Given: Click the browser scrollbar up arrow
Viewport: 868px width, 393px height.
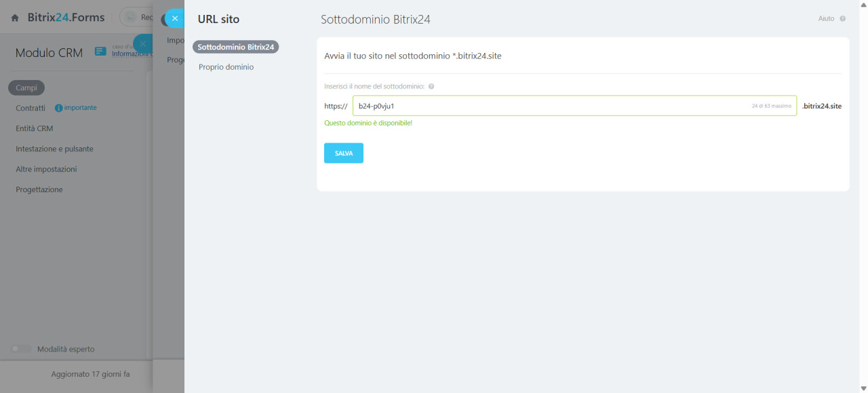Looking at the screenshot, I should 863,4.
